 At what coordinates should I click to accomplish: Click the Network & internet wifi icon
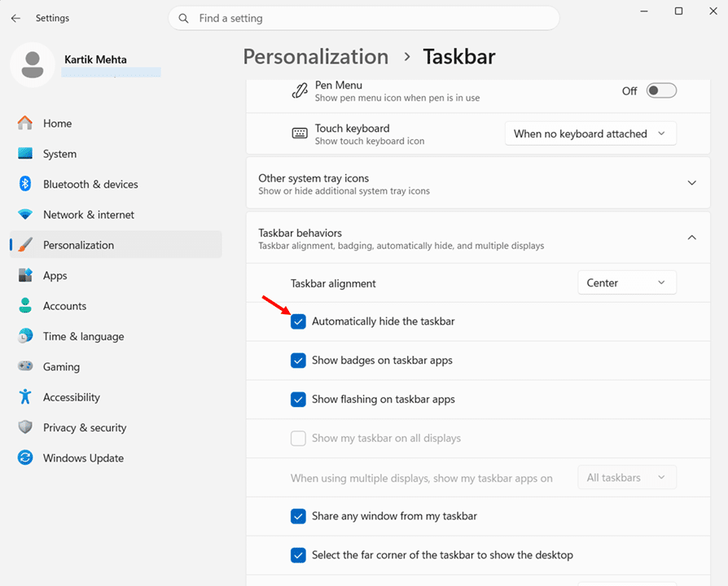(x=25, y=215)
